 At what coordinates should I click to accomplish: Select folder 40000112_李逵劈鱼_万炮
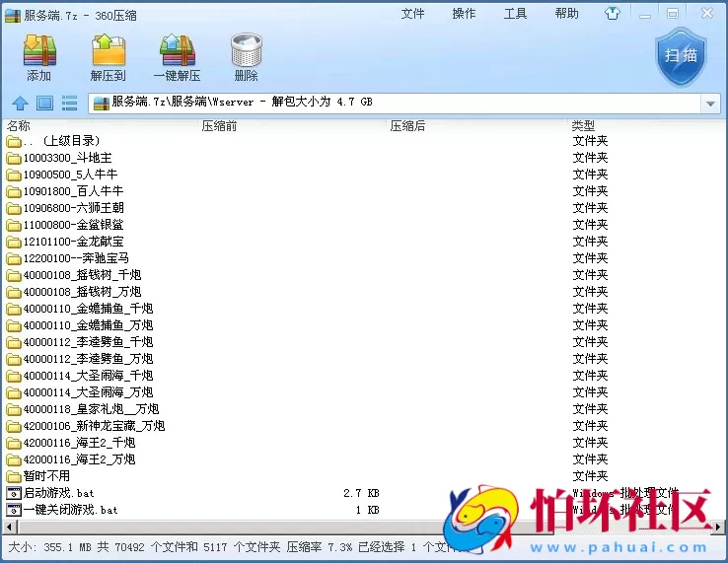coord(80,359)
